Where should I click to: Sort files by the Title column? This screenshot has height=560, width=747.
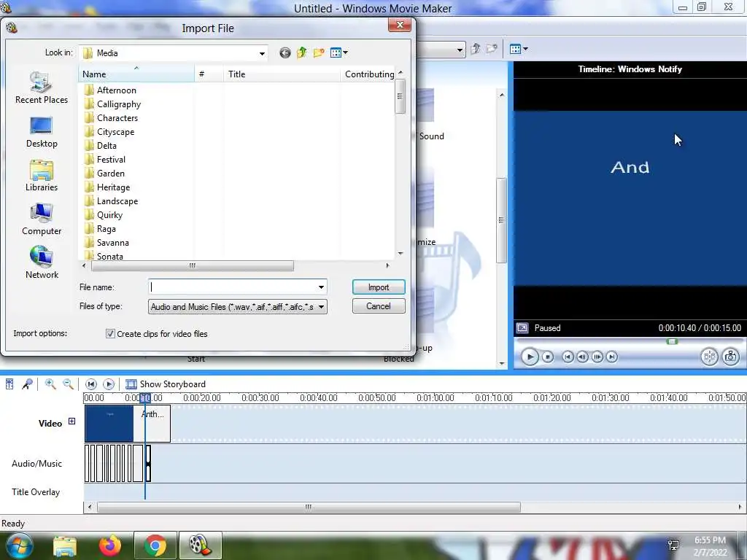[x=282, y=74]
